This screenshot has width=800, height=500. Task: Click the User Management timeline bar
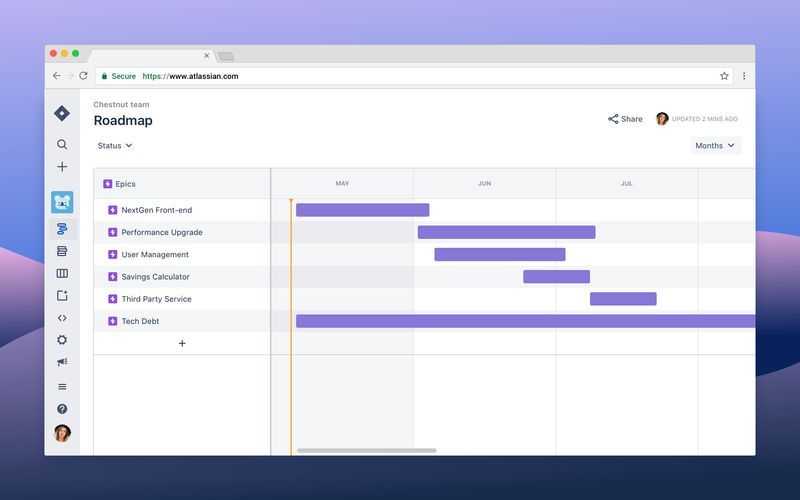coord(499,254)
